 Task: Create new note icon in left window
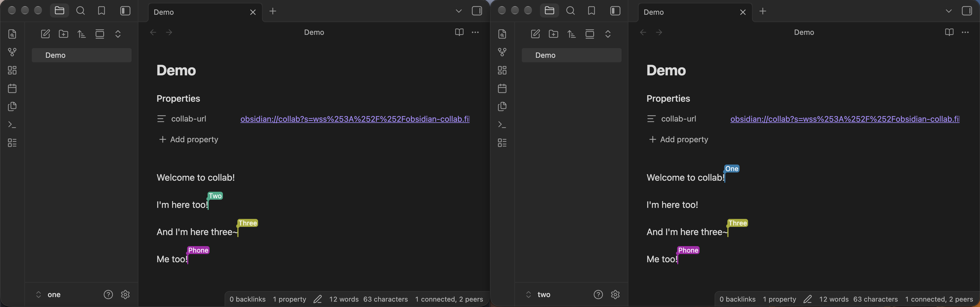pos(45,34)
